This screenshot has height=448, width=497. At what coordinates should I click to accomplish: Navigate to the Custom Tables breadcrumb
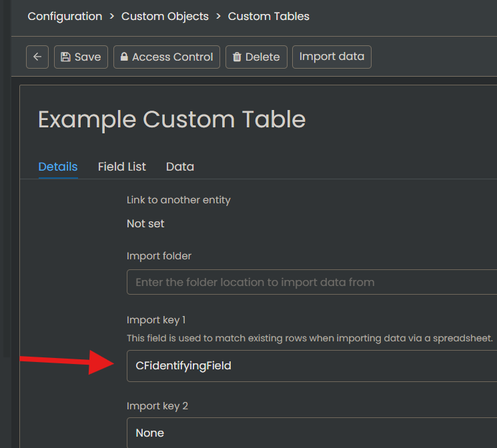[x=268, y=16]
